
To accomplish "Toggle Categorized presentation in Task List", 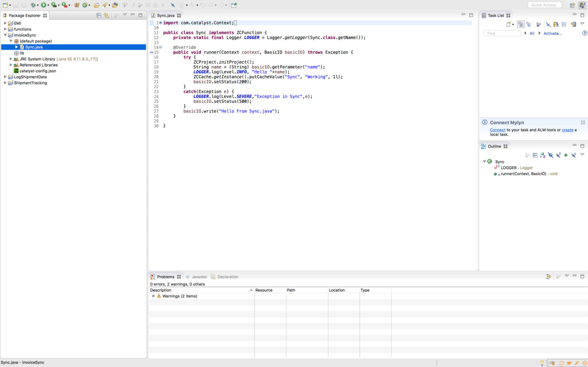I will coord(521,24).
